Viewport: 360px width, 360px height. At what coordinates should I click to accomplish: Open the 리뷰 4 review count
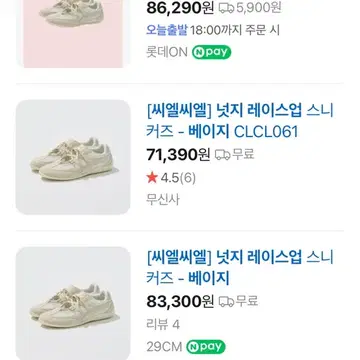[x=163, y=325]
